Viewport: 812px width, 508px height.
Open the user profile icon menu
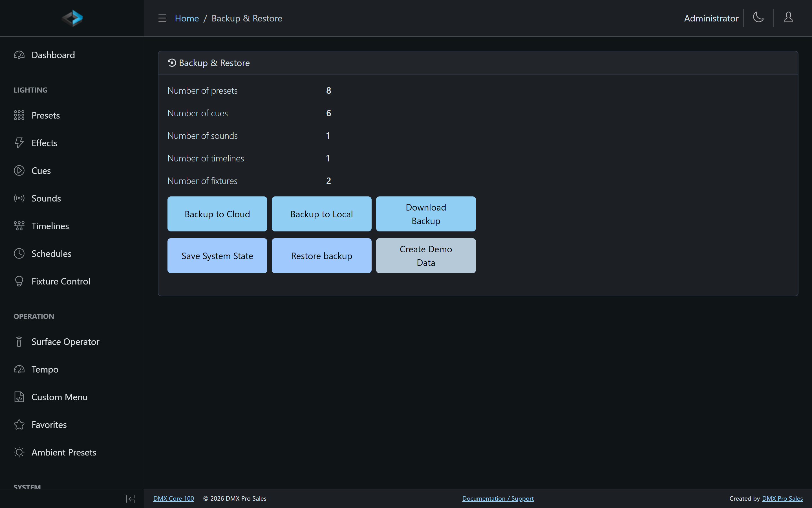pos(789,17)
